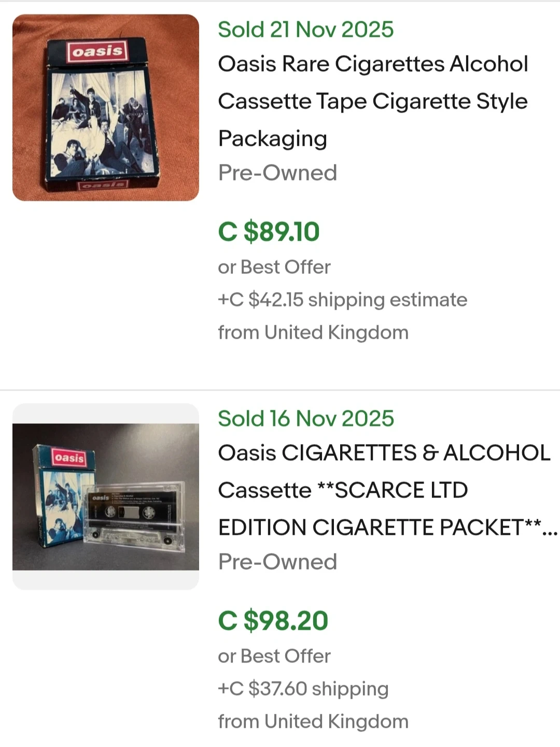The image size is (560, 747).
Task: Open the first listing's cigarette pack thumbnail
Action: tap(105, 107)
